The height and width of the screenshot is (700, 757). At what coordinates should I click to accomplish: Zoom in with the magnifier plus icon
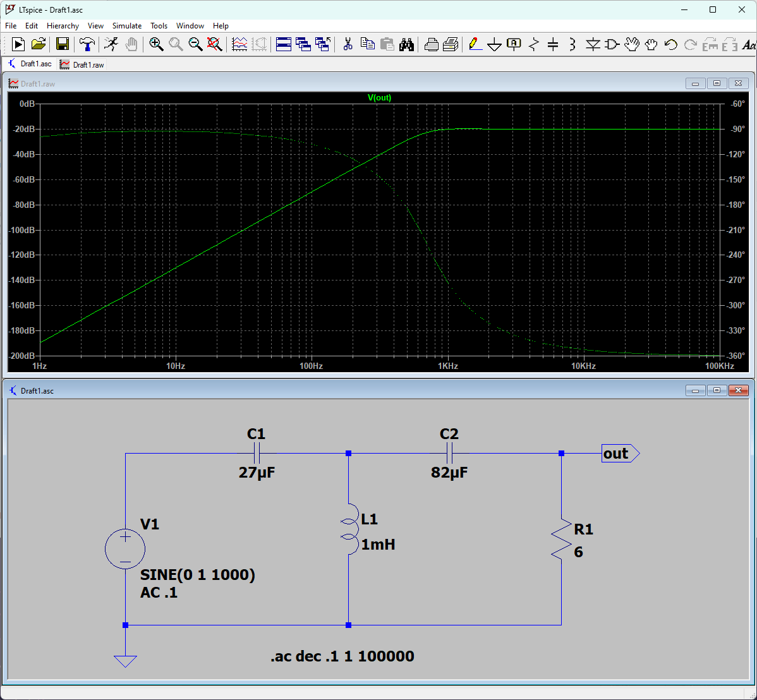coord(156,44)
